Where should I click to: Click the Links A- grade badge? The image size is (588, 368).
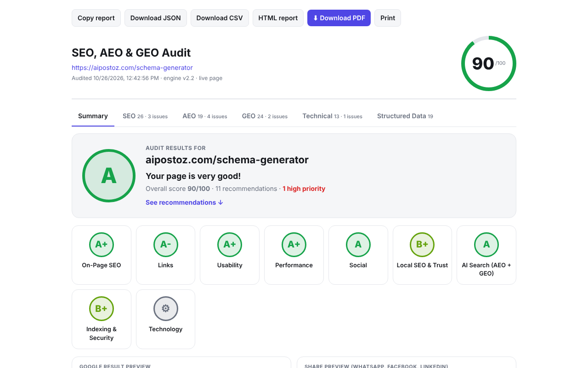click(166, 245)
